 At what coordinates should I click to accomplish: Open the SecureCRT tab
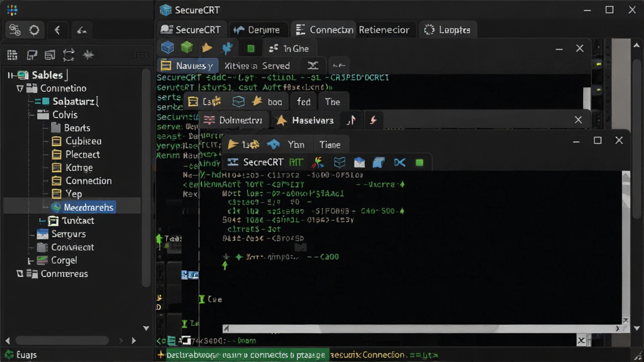(191, 30)
